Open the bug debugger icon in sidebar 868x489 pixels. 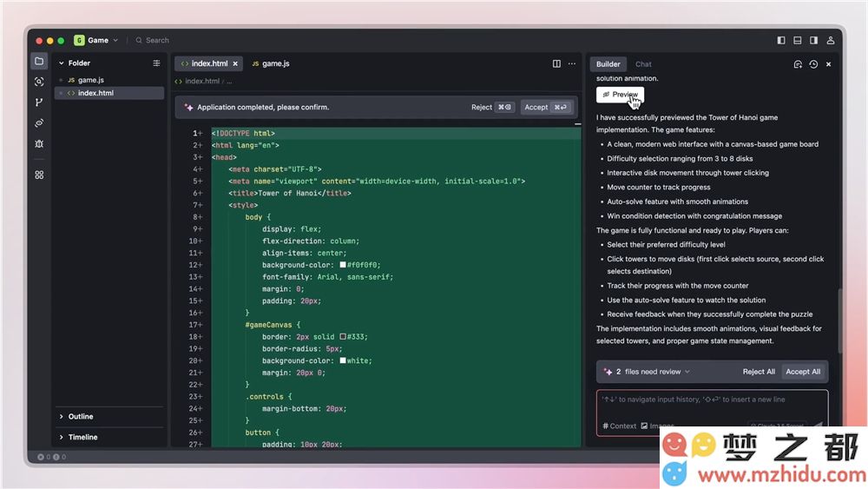click(39, 143)
